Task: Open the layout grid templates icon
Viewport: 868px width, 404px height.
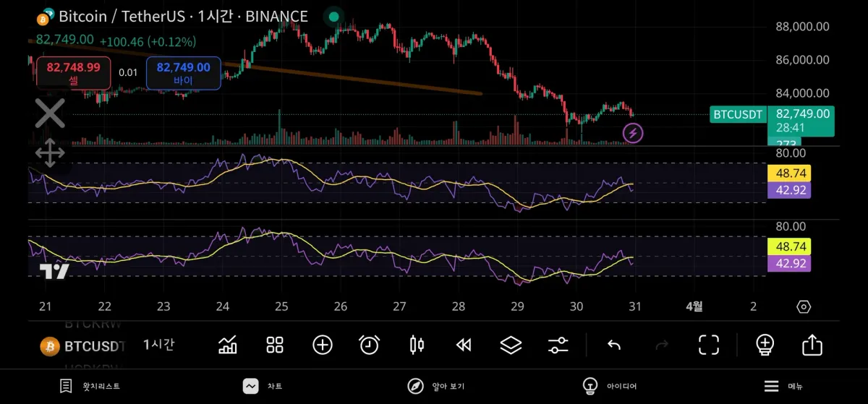Action: coord(275,345)
